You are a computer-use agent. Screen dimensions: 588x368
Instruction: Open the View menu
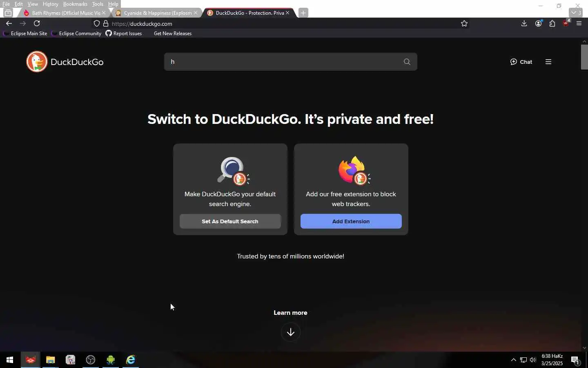33,4
